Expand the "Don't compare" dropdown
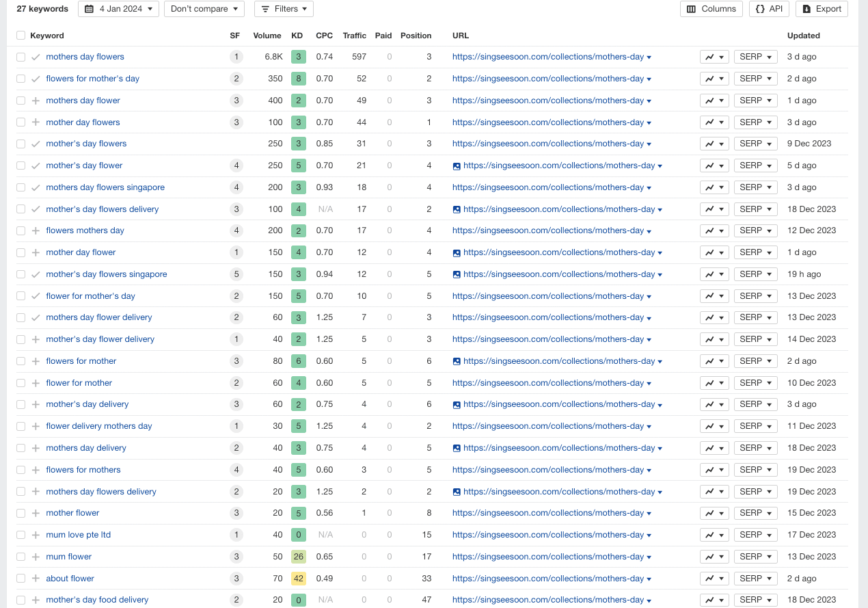The image size is (868, 608). click(x=204, y=9)
